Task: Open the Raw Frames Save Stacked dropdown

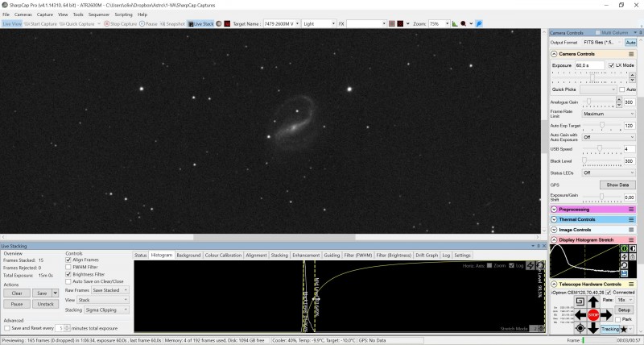Action: [110, 290]
